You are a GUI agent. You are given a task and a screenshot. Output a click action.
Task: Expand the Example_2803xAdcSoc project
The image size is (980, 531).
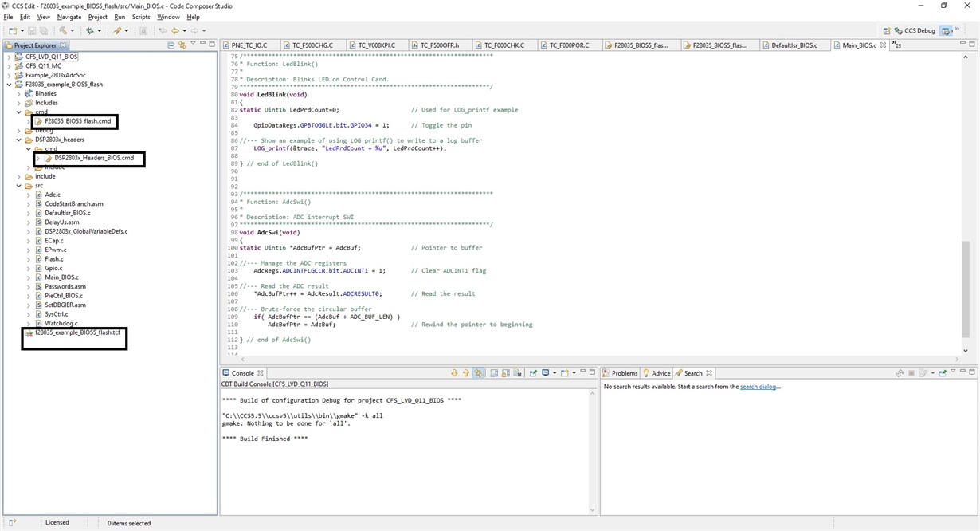[x=10, y=75]
